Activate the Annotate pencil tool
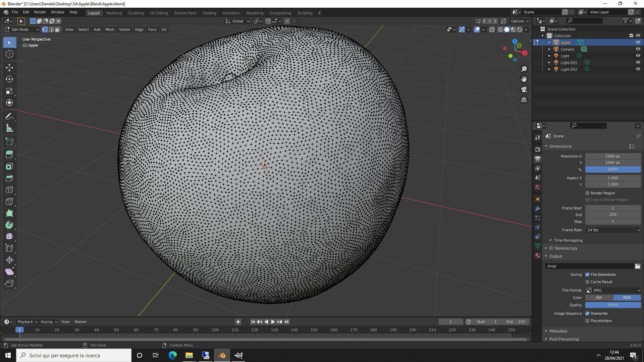Image resolution: width=644 pixels, height=362 pixels. tap(9, 116)
